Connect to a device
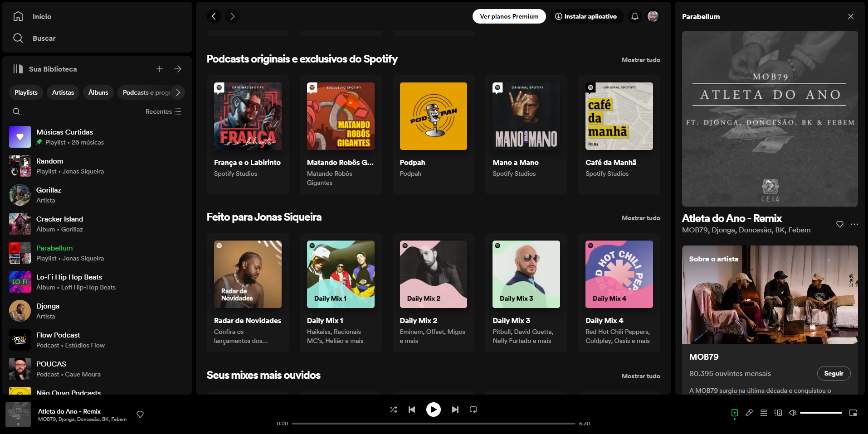Image resolution: width=868 pixels, height=434 pixels. coord(778,413)
